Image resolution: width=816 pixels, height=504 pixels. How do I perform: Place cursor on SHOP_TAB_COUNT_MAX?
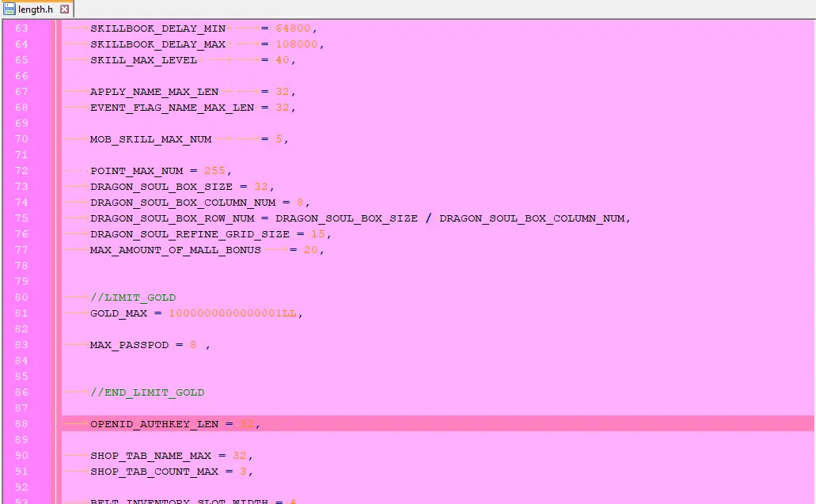(x=154, y=472)
